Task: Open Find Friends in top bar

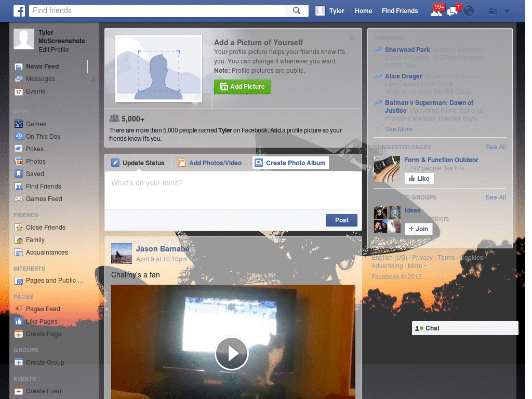Action: (x=400, y=11)
